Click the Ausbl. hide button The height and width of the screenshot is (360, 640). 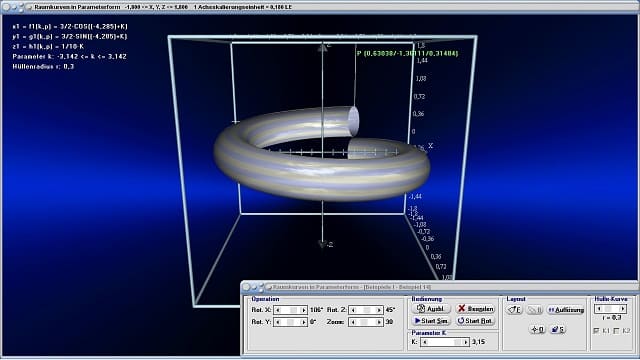pos(431,309)
